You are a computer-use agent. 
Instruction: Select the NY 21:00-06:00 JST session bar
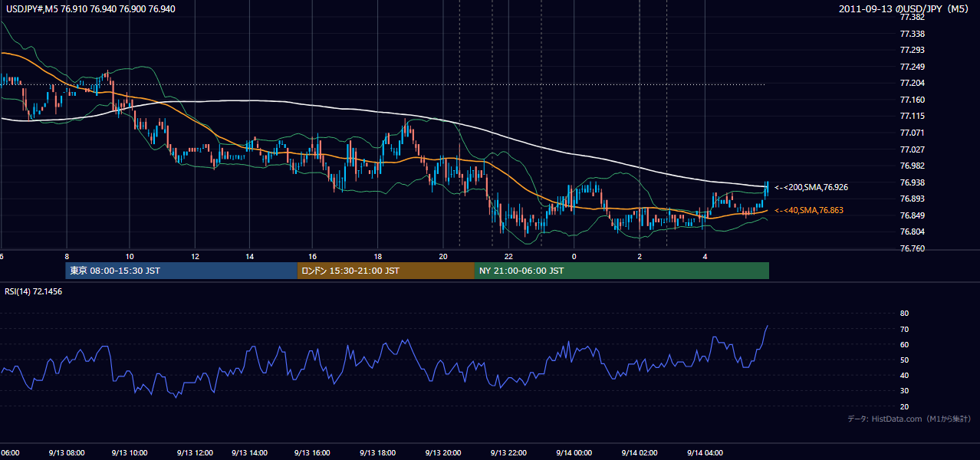pos(622,271)
